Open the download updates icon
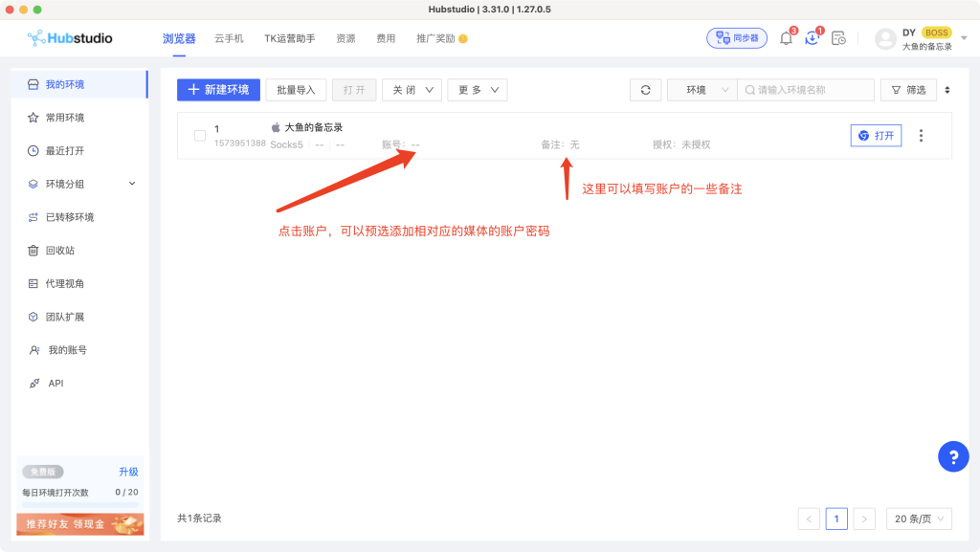The image size is (980, 552). (x=812, y=38)
